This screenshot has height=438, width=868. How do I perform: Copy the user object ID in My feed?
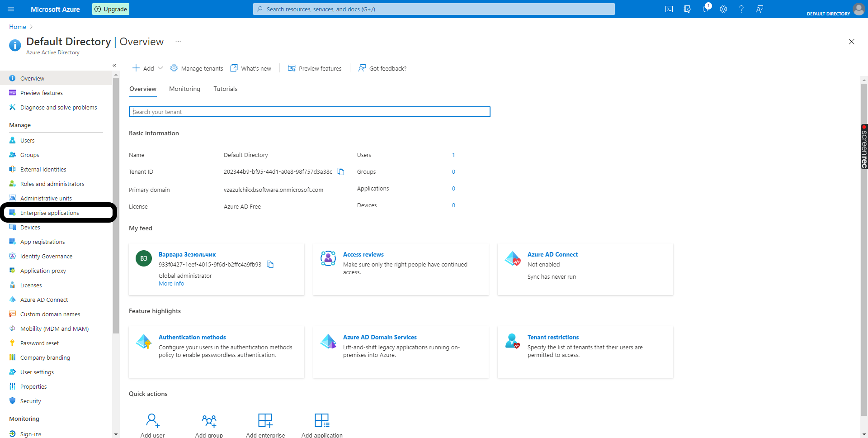point(270,264)
